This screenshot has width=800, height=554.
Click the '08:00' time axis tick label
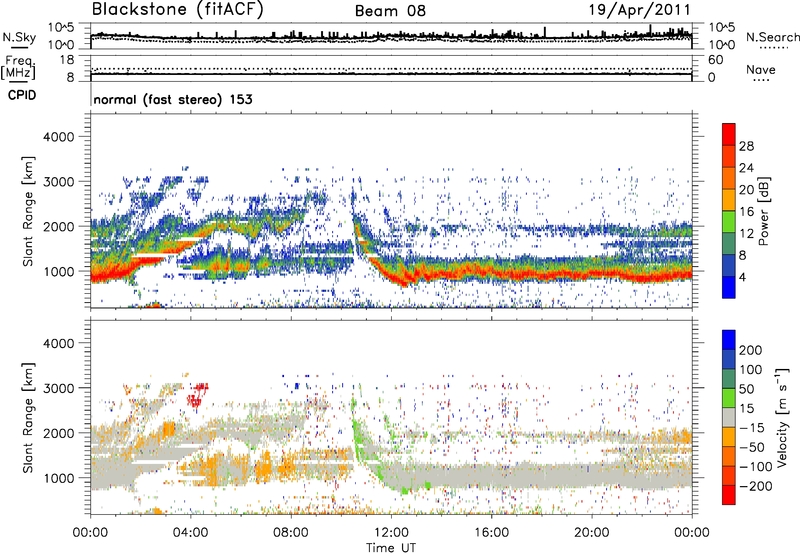tap(291, 533)
